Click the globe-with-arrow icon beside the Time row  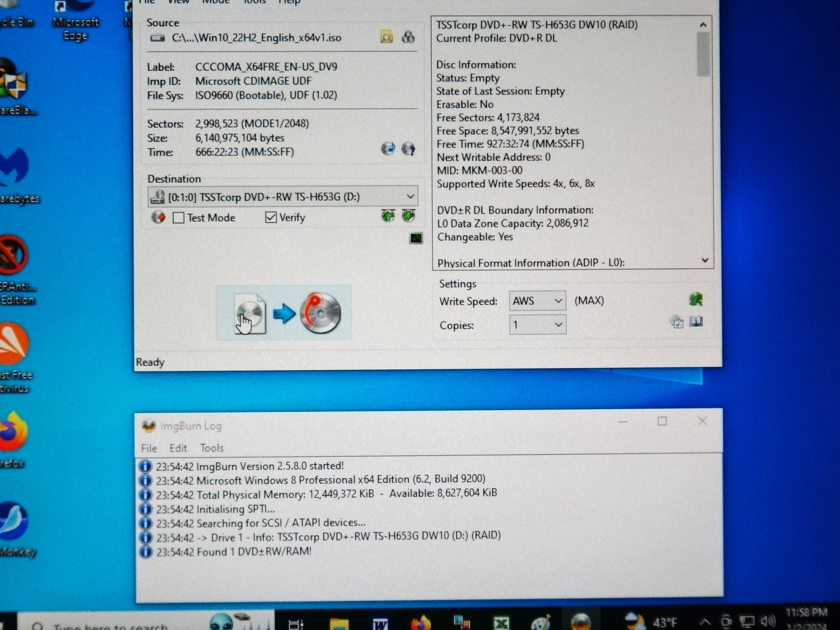tap(388, 148)
